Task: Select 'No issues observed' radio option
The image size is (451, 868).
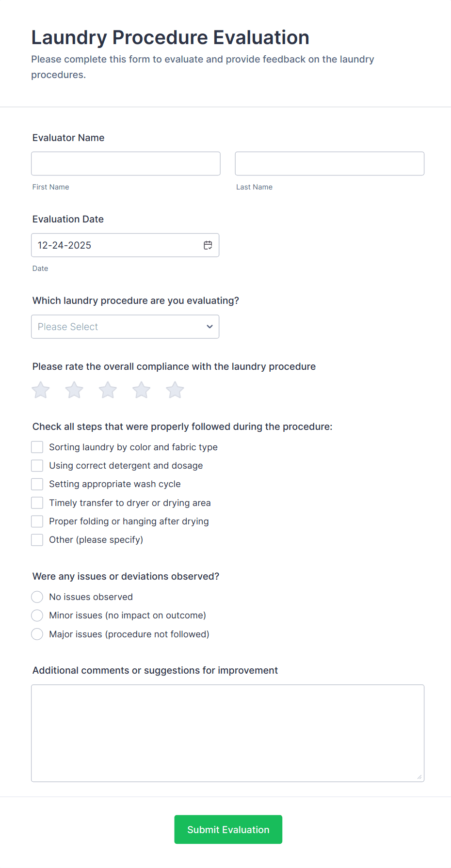Action: 37,597
